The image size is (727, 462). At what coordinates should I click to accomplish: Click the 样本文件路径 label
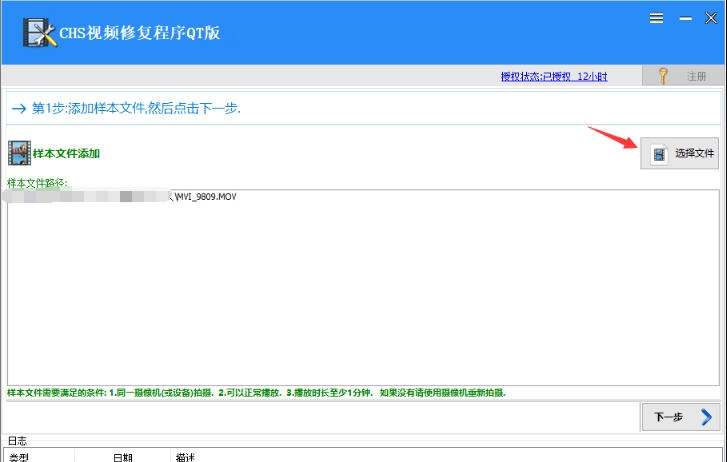[37, 183]
